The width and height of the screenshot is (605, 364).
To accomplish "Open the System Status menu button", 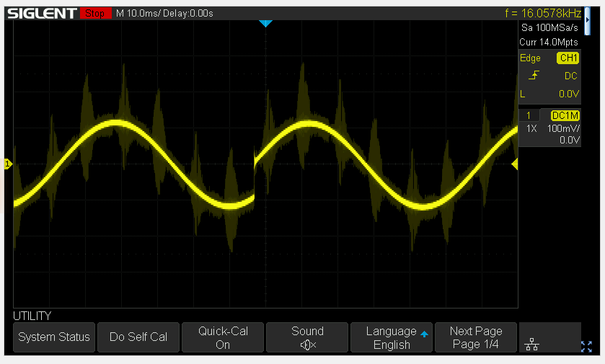I will coord(54,337).
